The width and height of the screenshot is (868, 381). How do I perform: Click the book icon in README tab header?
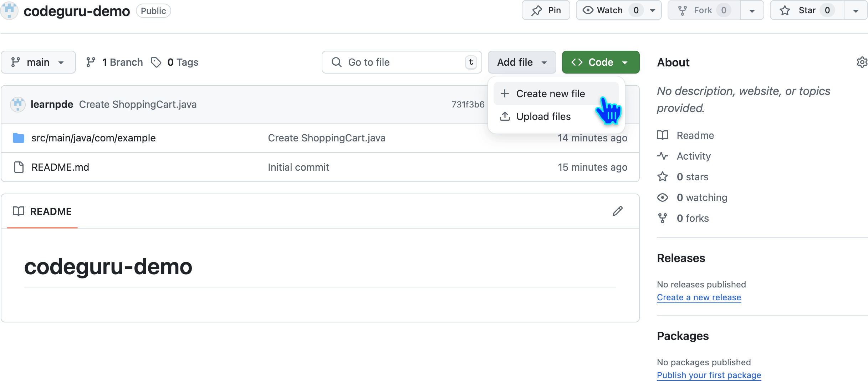[x=19, y=211]
